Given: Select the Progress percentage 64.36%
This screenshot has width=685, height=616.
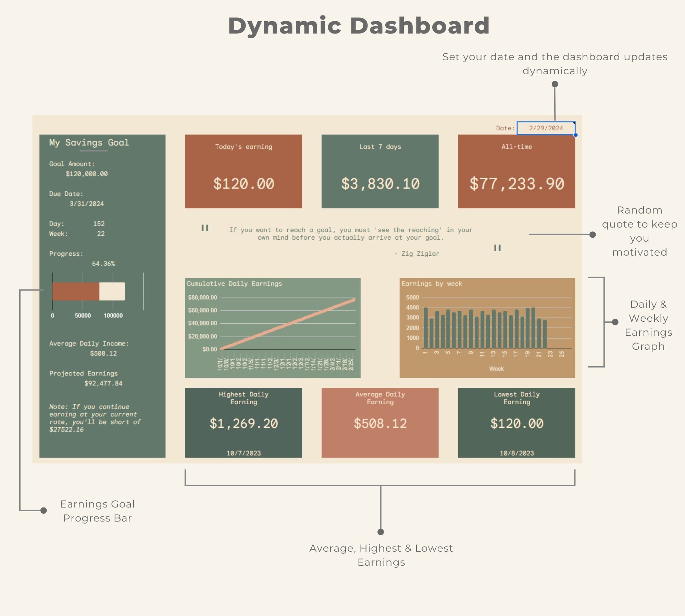Looking at the screenshot, I should [103, 264].
